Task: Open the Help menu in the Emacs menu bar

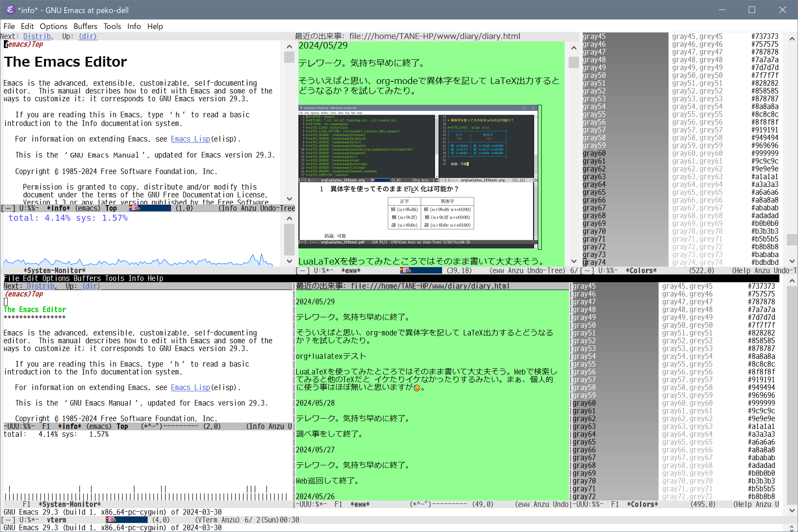Action: (x=155, y=26)
